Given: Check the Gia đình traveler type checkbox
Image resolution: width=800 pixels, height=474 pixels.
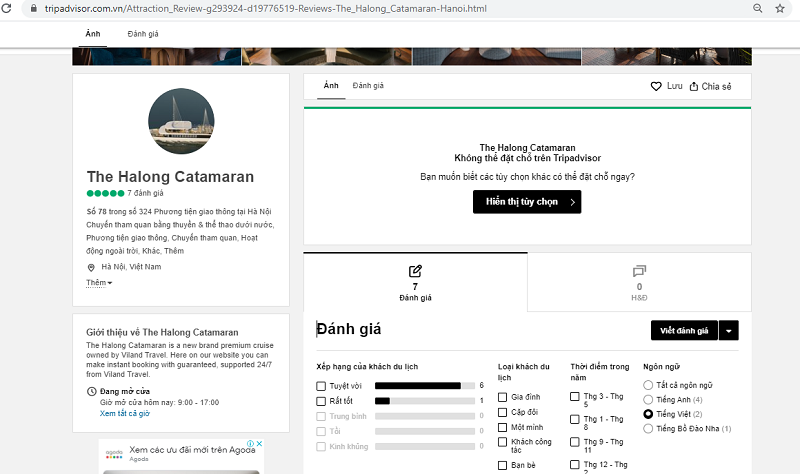Looking at the screenshot, I should click(x=503, y=397).
